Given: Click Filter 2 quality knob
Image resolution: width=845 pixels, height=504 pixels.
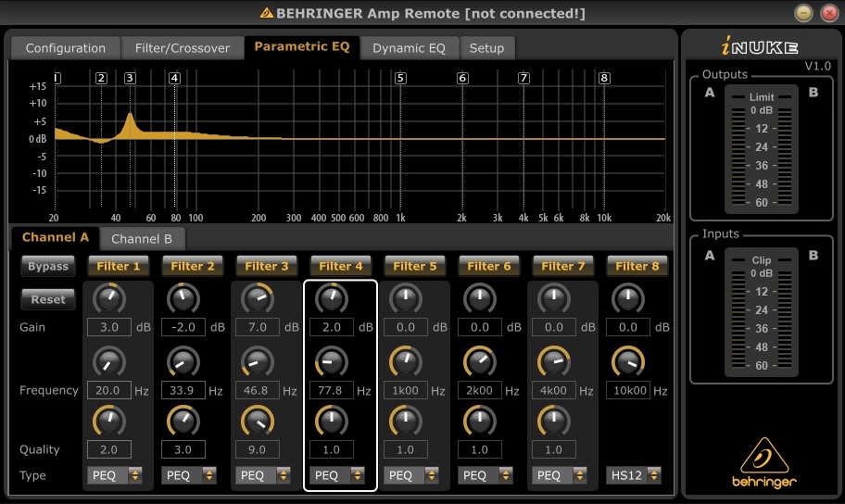Looking at the screenshot, I should tap(183, 421).
